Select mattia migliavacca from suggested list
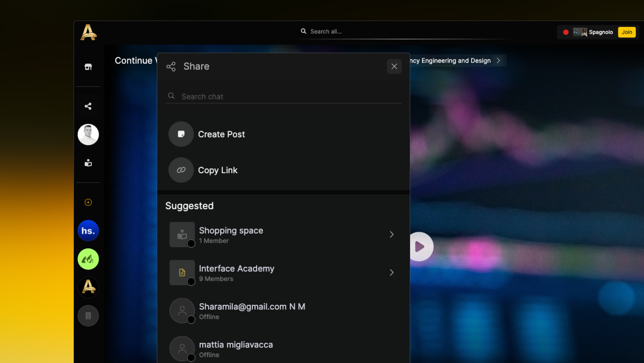This screenshot has height=363, width=644. coord(236,349)
